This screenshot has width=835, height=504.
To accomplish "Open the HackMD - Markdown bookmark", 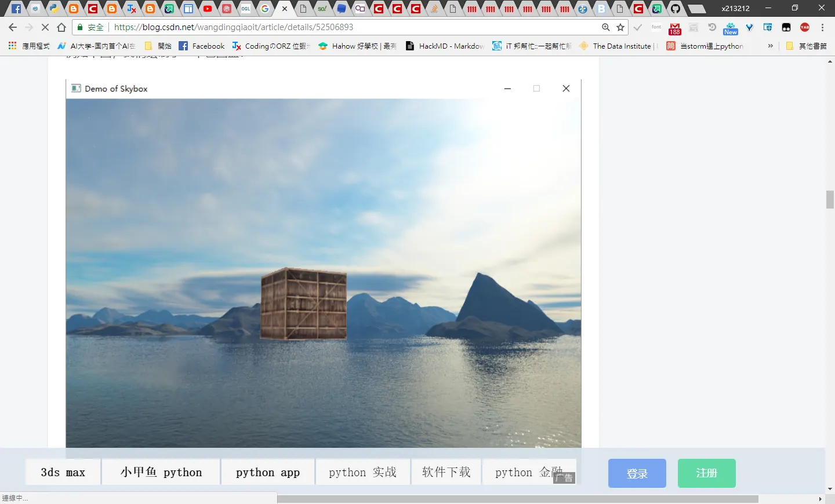I will coord(445,46).
